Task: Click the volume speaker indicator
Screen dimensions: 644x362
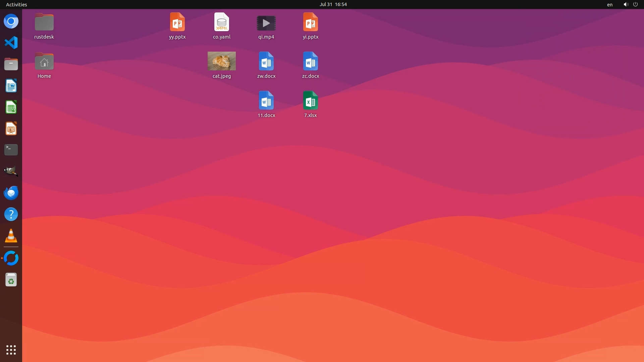Action: click(x=626, y=4)
